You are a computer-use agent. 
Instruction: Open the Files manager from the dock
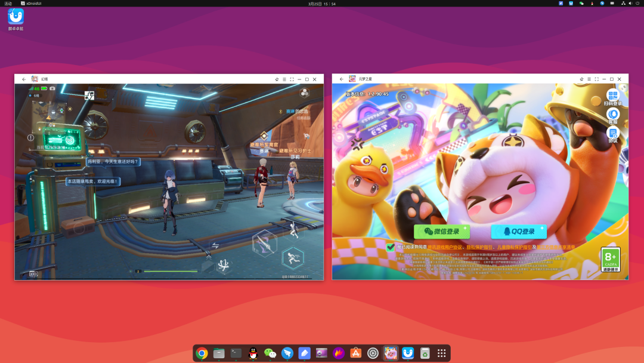[219, 353]
